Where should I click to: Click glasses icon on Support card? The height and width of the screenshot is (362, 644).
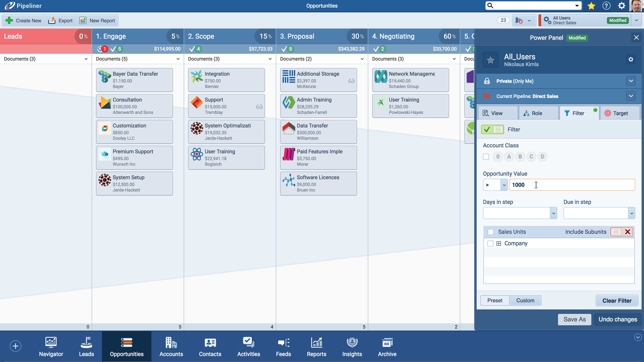click(x=259, y=107)
